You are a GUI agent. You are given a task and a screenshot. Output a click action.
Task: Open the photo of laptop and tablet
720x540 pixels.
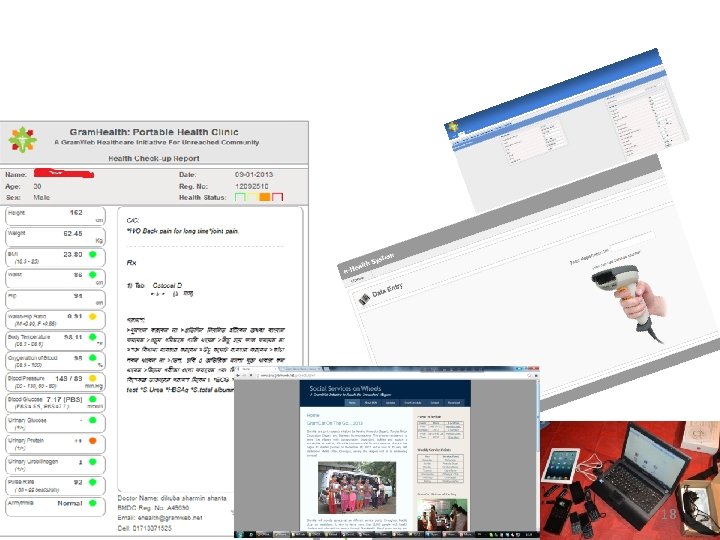(630, 480)
